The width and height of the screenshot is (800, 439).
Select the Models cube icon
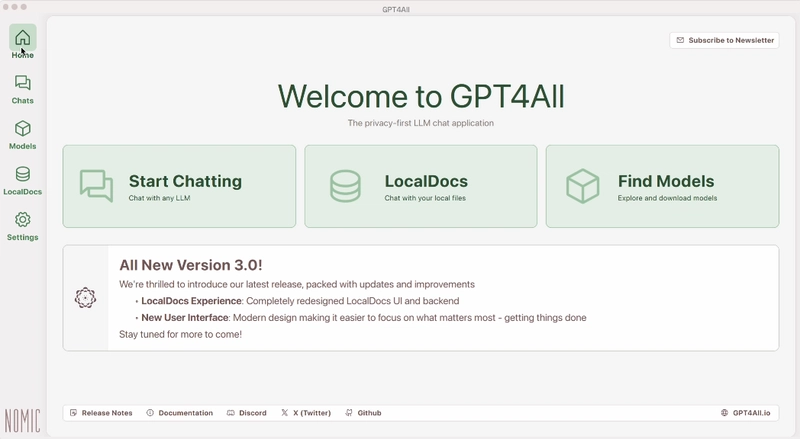point(22,128)
